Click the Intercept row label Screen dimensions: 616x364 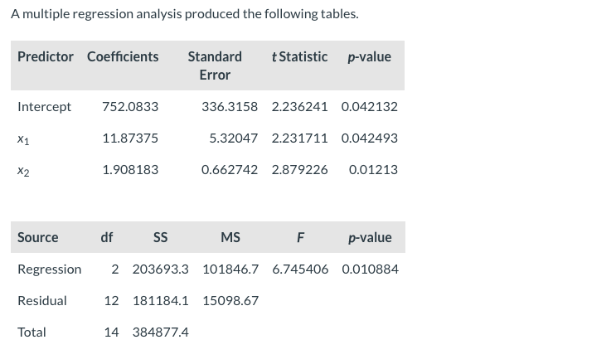pyautogui.click(x=44, y=106)
